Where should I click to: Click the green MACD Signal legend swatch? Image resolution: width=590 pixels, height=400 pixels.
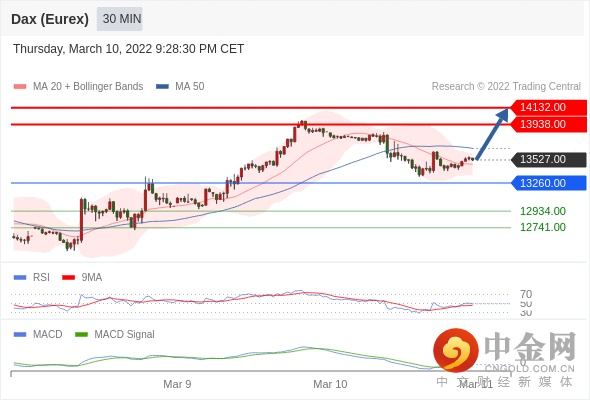[81, 335]
